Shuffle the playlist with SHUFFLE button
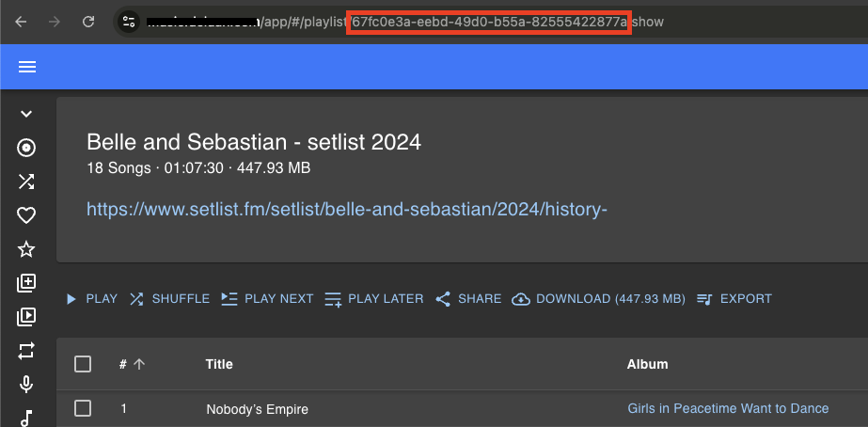 169,299
